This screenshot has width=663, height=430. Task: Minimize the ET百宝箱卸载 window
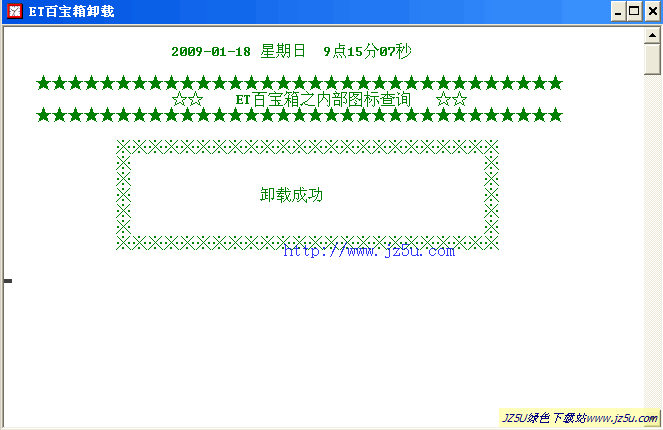pyautogui.click(x=618, y=11)
